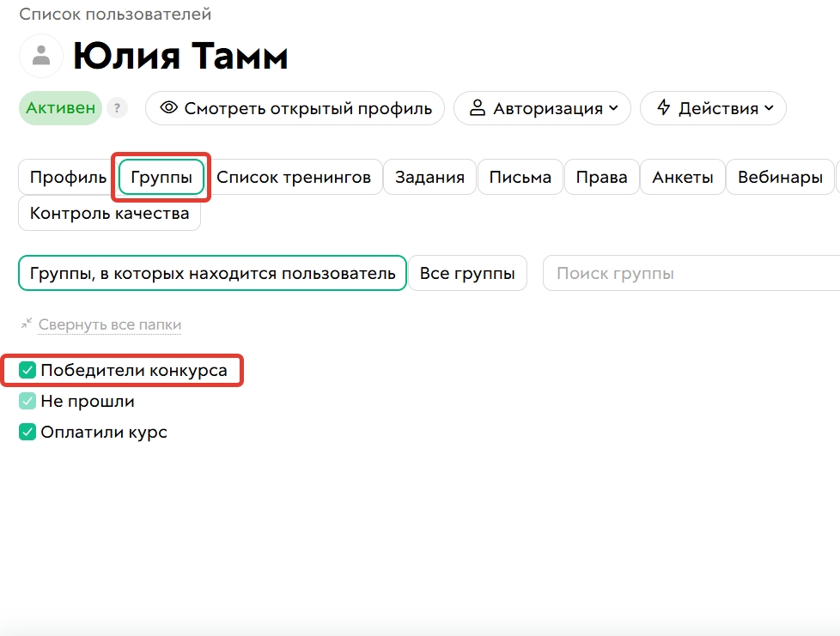Click the lightning icon on Действия button

[x=663, y=108]
